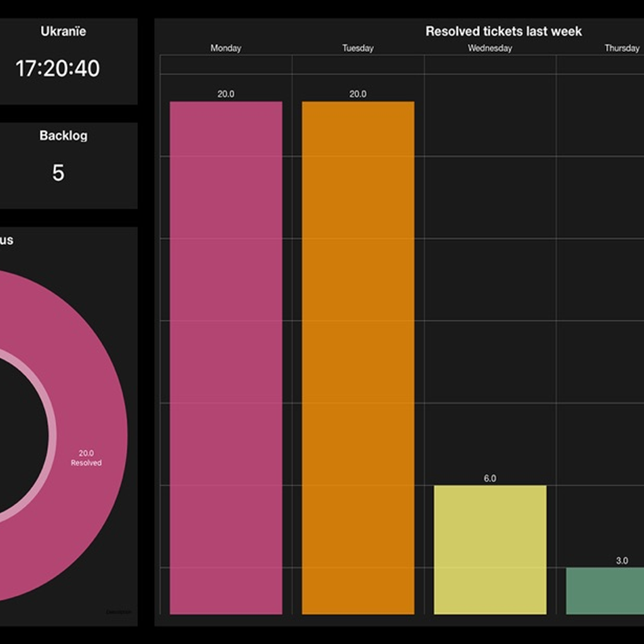
Task: Click the Resolved tickets last week title
Action: point(504,31)
